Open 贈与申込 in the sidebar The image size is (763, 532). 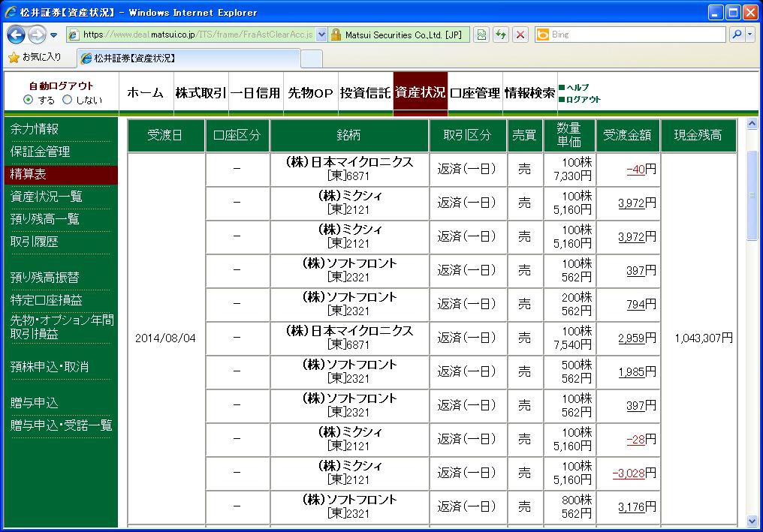pyautogui.click(x=34, y=403)
